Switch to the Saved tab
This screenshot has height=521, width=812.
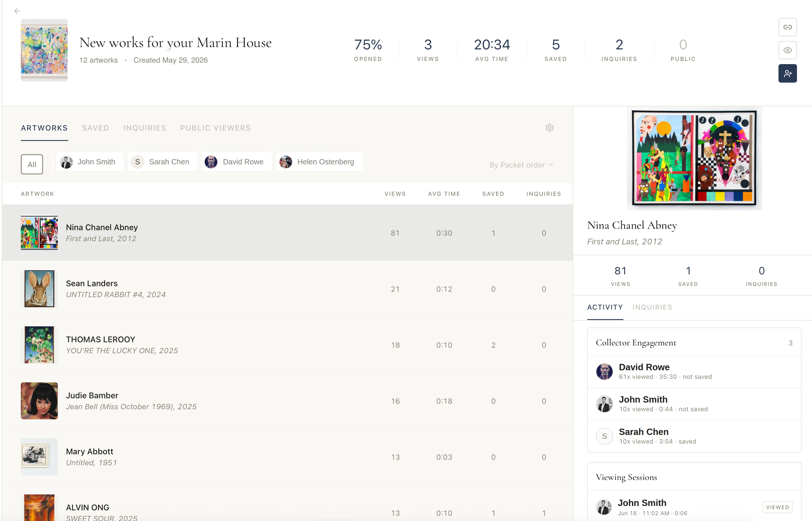tap(95, 128)
